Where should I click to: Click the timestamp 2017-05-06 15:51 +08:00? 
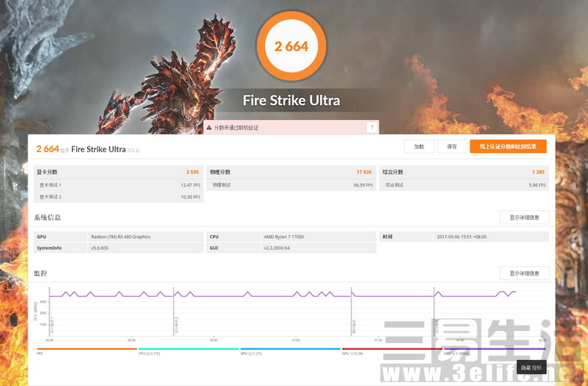(462, 237)
